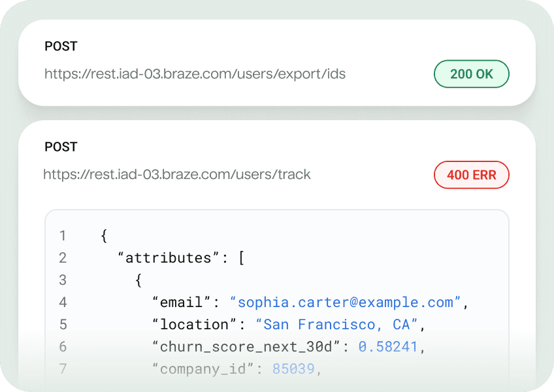
Task: Select line number 6 in the code gutter
Action: coord(63,347)
